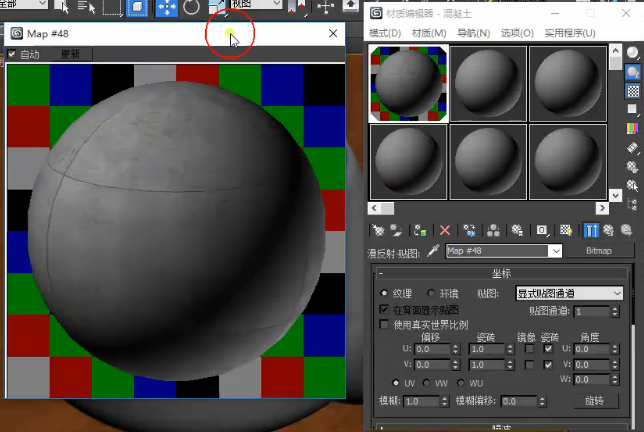The image size is (644, 432).
Task: Open material editor Options icon in side toolbar
Action: click(632, 166)
